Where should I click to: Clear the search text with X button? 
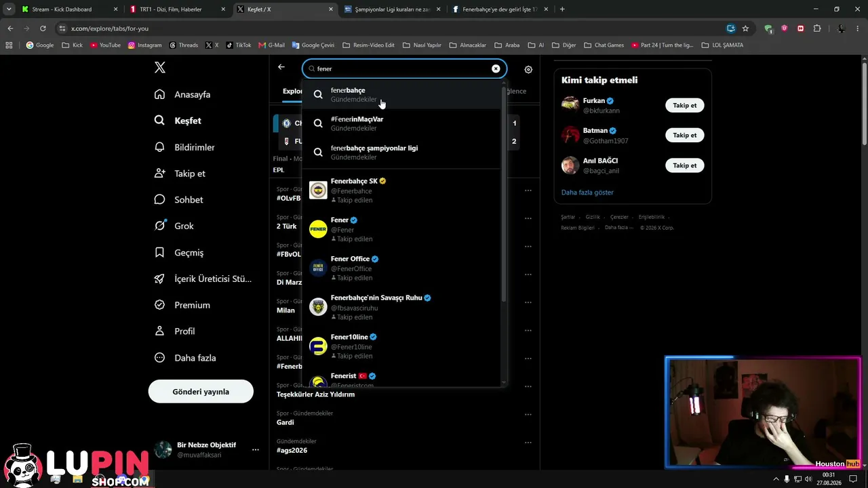pos(496,68)
